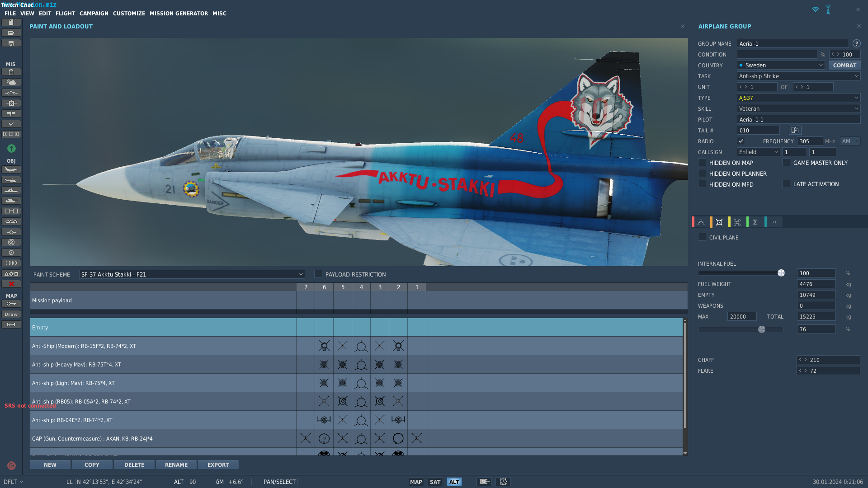Open the TYPE AJS37 dropdown
The image size is (868, 488).
pyautogui.click(x=798, y=98)
